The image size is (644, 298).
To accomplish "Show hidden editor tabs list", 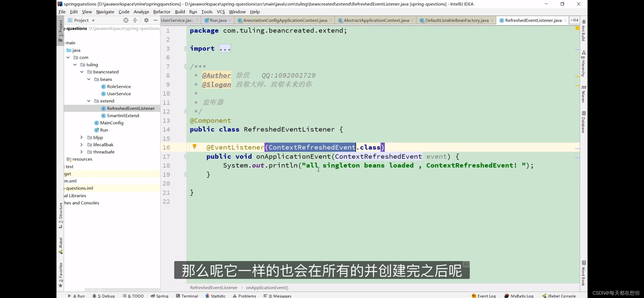I will 575,20.
